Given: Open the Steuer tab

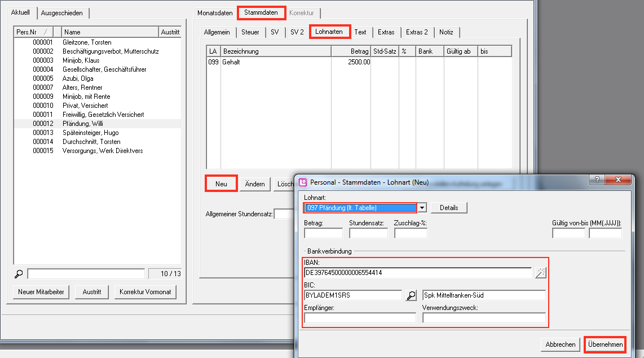Looking at the screenshot, I should pos(250,32).
